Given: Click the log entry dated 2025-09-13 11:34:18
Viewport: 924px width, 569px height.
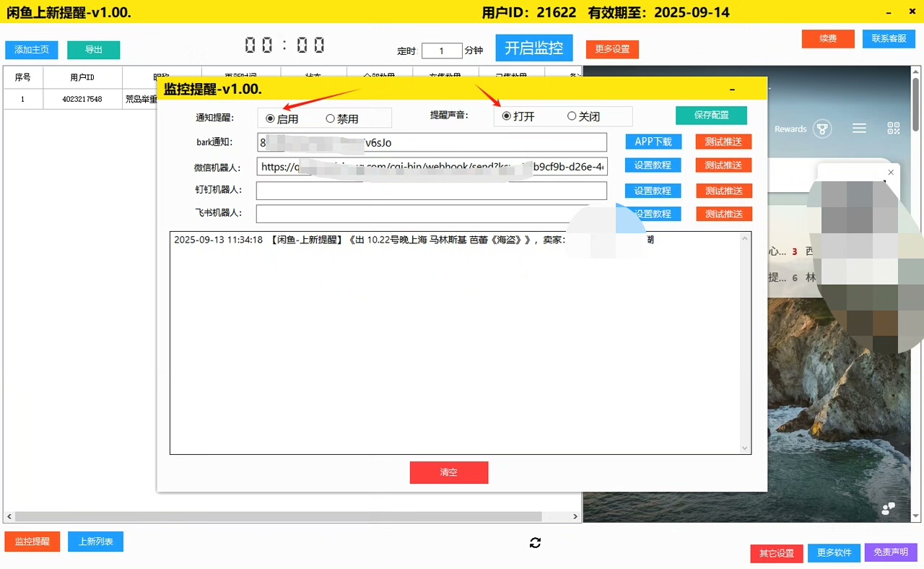Looking at the screenshot, I should coord(414,240).
